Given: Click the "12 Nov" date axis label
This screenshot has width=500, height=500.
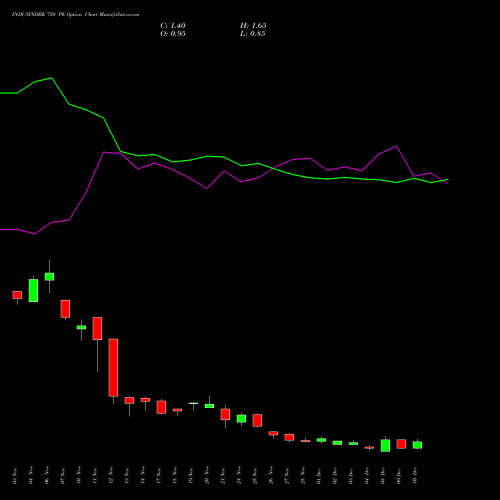Looking at the screenshot, I should click(111, 475).
